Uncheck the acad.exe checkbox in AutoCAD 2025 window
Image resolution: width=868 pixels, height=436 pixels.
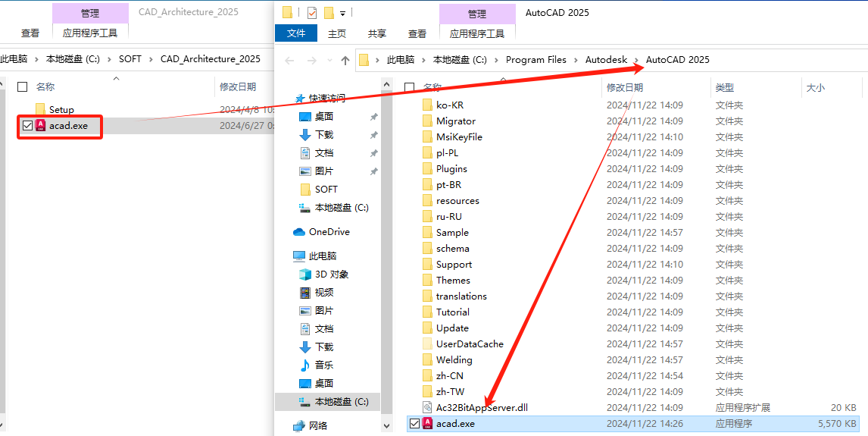414,424
